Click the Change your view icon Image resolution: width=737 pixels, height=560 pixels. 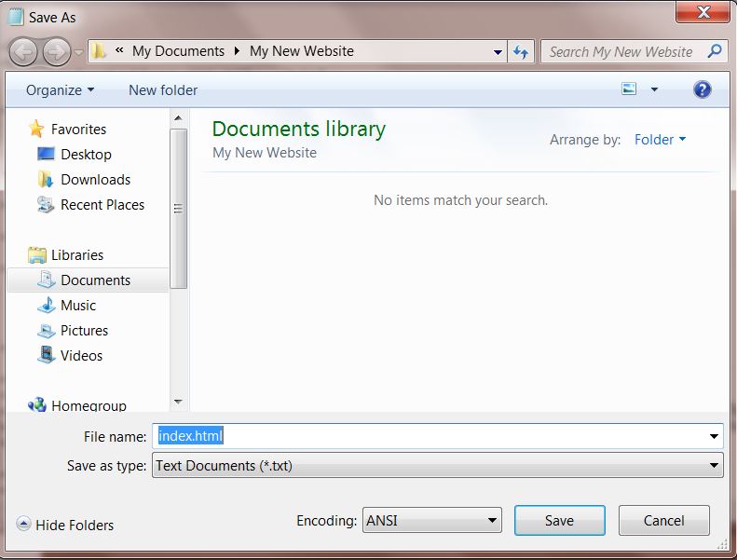(629, 89)
